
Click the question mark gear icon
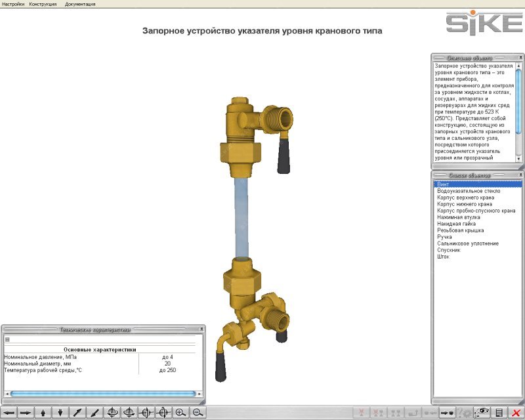465,413
